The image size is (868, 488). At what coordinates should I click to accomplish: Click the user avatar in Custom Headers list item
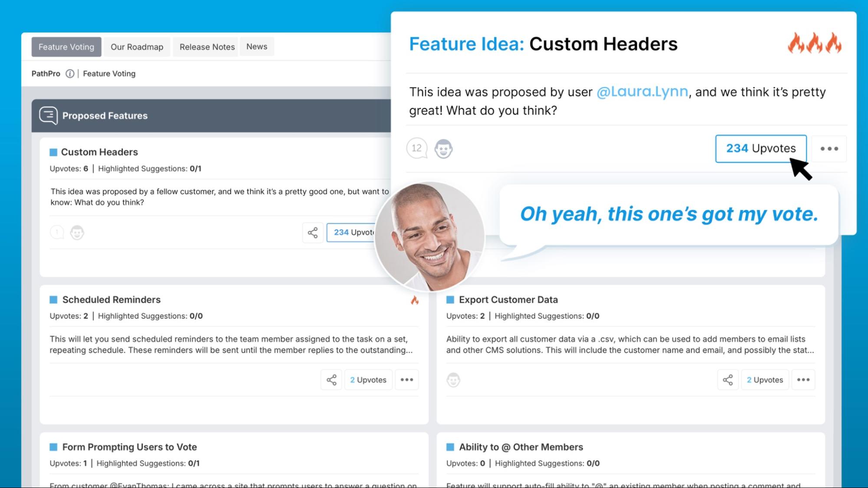click(x=76, y=233)
